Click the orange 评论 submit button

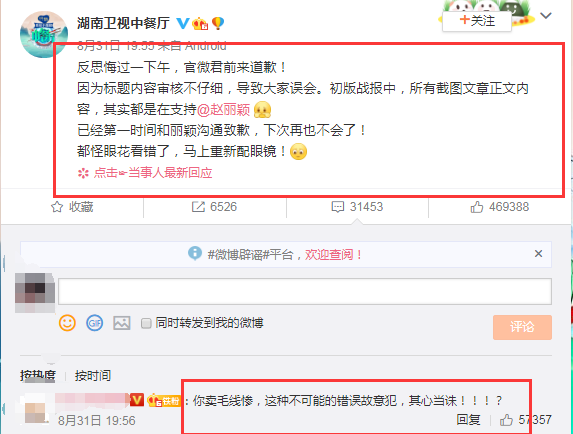click(x=522, y=327)
